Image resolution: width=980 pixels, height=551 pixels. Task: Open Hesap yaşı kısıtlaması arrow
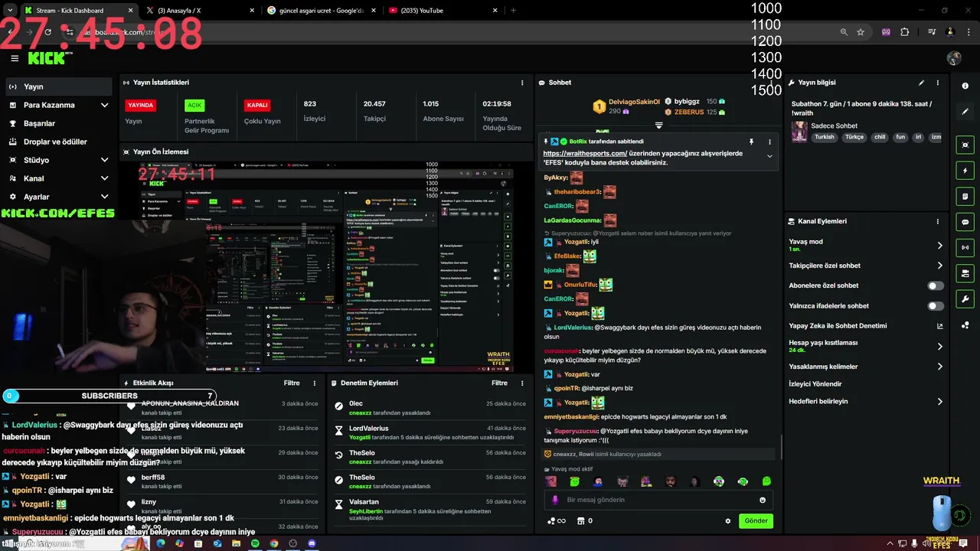pos(940,347)
